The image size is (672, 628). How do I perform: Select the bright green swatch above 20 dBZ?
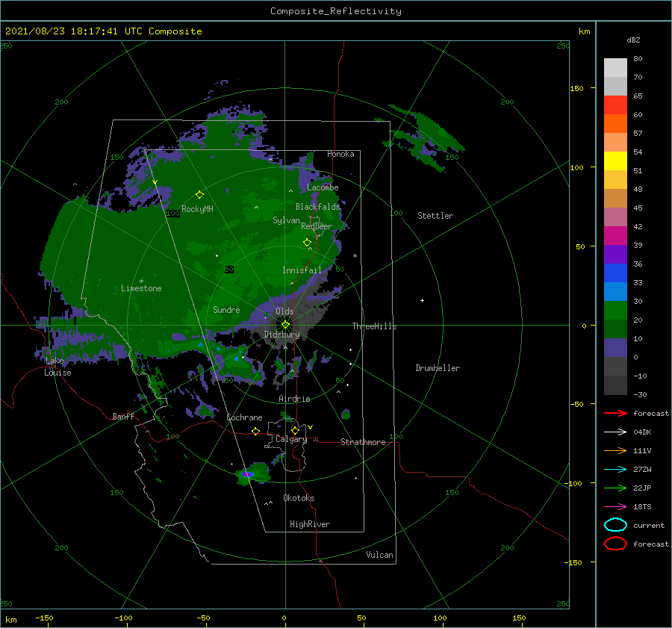point(615,311)
